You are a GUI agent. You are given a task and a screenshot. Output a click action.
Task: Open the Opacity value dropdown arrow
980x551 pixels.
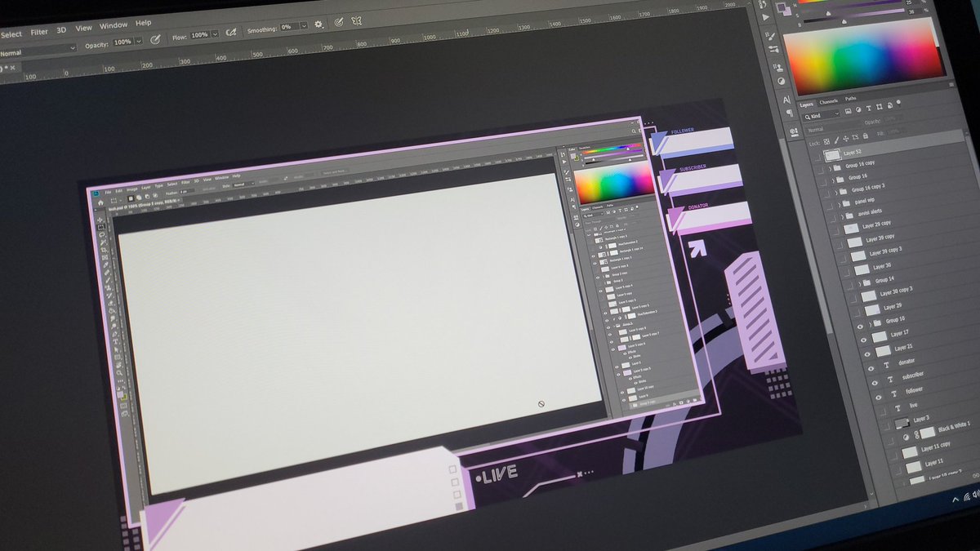tap(139, 41)
